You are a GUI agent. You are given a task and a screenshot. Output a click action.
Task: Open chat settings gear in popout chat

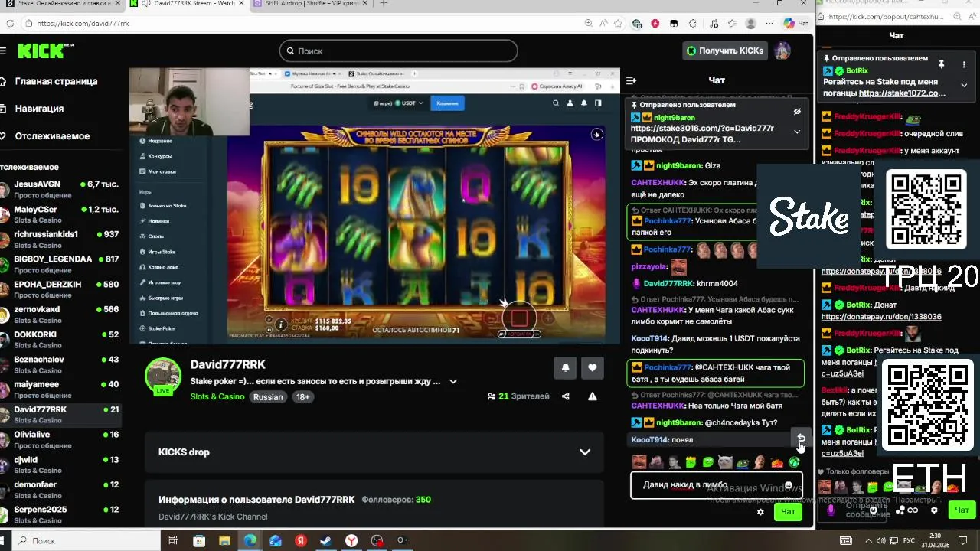click(934, 510)
